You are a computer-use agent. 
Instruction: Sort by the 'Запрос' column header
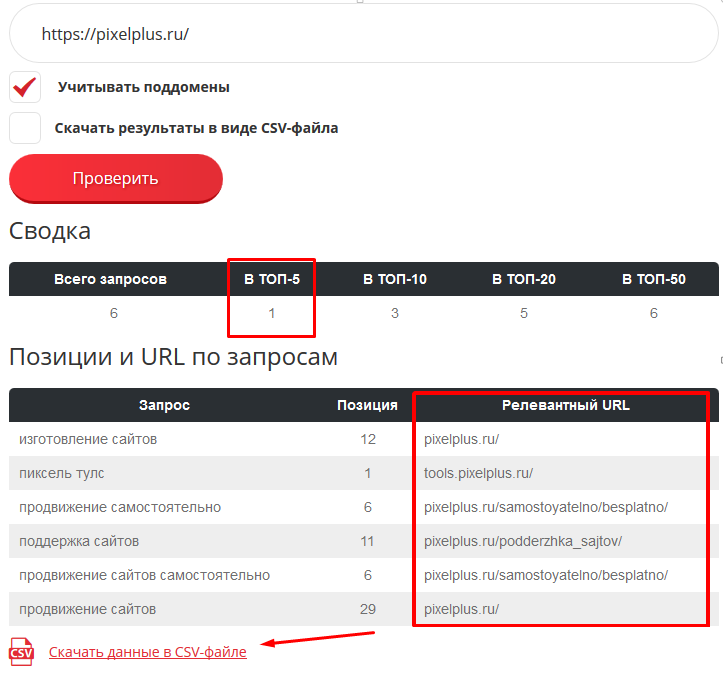(164, 405)
